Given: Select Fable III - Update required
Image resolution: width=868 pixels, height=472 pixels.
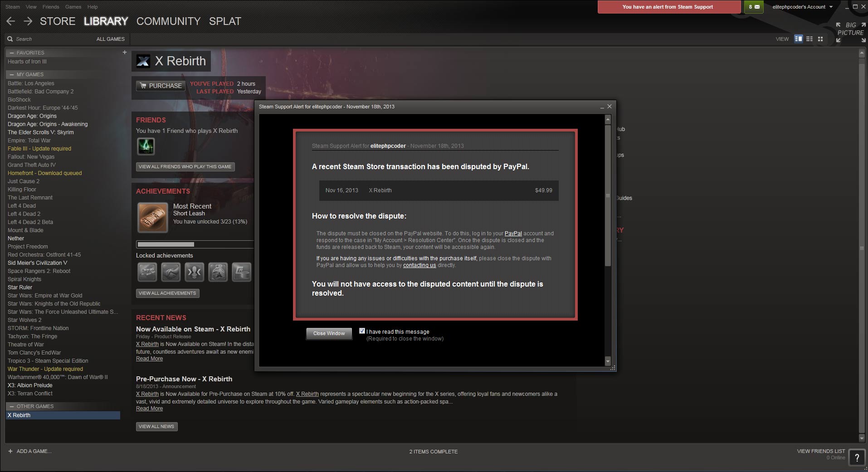Looking at the screenshot, I should point(39,149).
